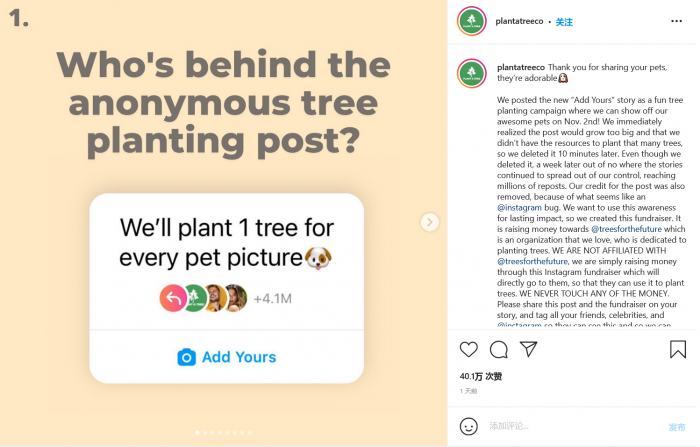Click the first carousel pagination dot
The height and width of the screenshot is (447, 700).
(197, 433)
